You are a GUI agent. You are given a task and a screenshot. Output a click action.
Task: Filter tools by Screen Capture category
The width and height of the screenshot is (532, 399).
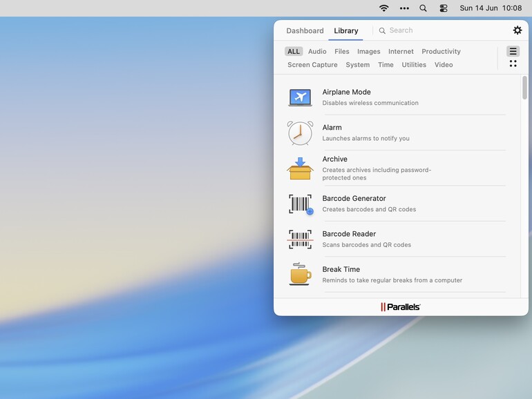312,65
